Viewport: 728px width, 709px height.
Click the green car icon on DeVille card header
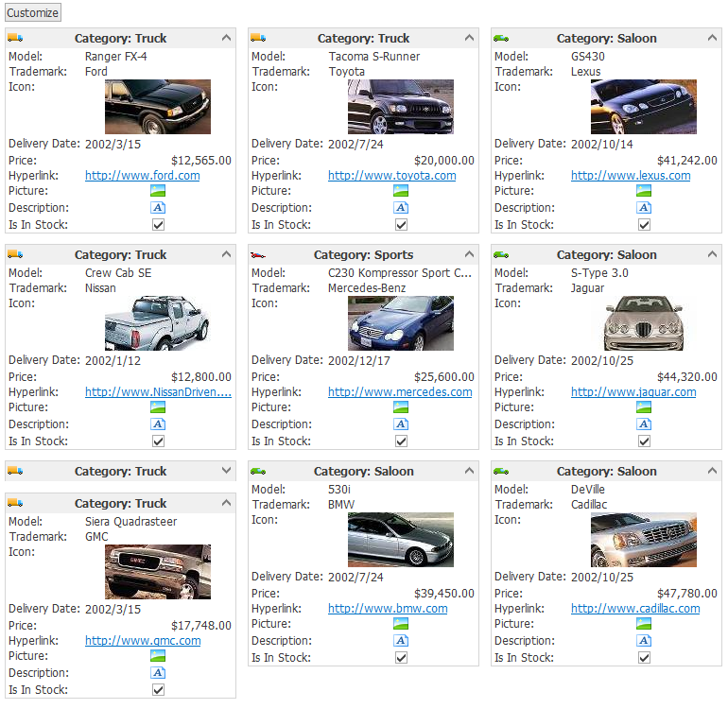click(501, 472)
